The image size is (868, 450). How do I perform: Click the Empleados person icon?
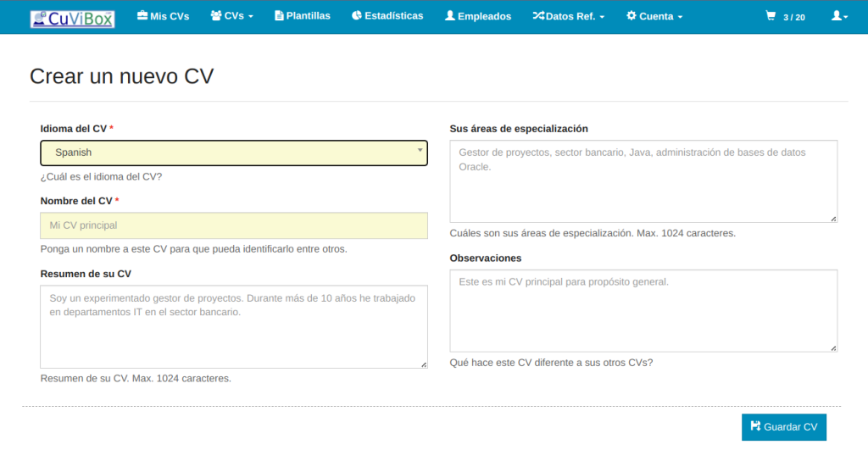449,16
